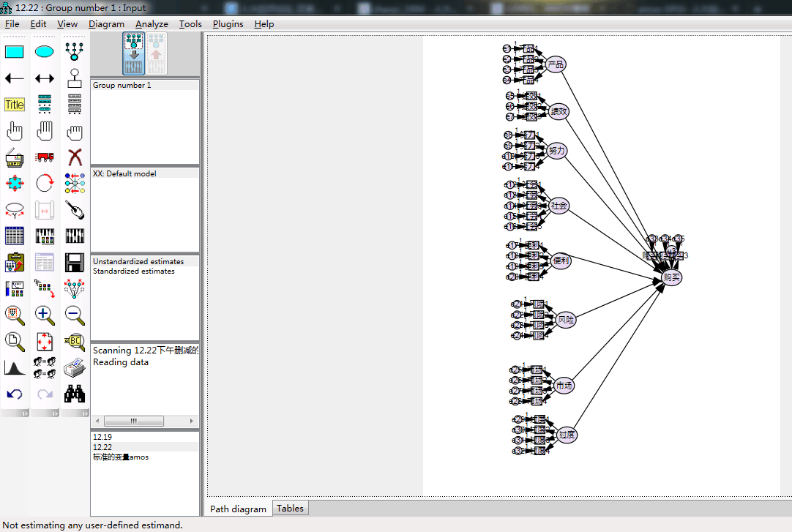Image resolution: width=792 pixels, height=532 pixels.
Task: Select XX: Default model entry
Action: [x=145, y=173]
